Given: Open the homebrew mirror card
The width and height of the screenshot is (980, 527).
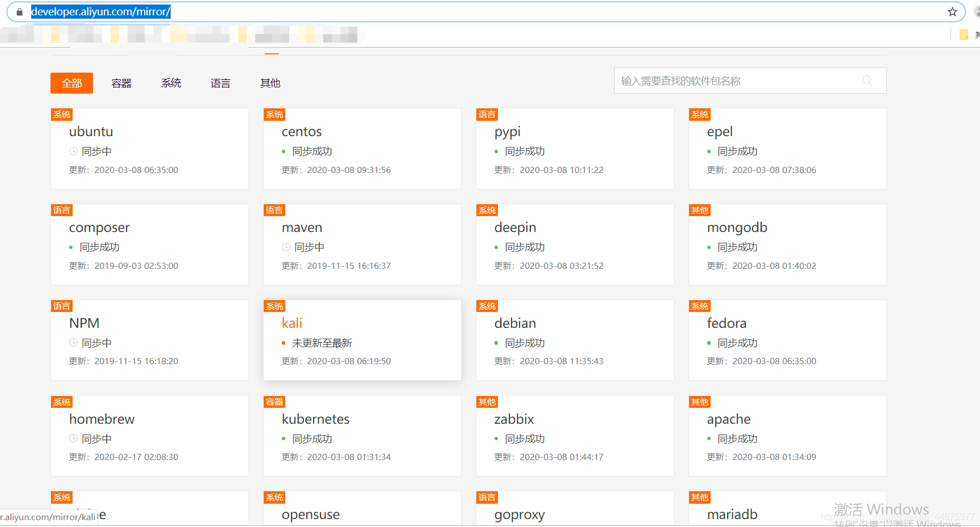Looking at the screenshot, I should 102,419.
